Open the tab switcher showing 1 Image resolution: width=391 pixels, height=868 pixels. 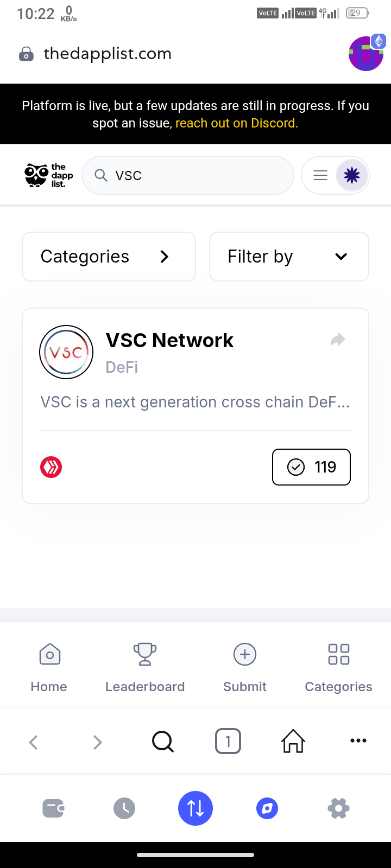(x=228, y=741)
